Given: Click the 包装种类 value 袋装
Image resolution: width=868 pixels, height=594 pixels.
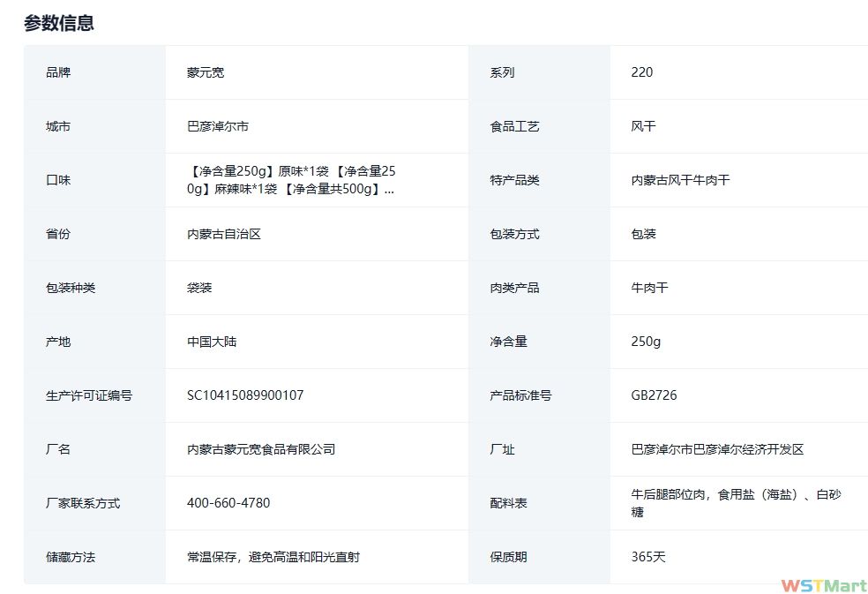Looking at the screenshot, I should (x=199, y=288).
